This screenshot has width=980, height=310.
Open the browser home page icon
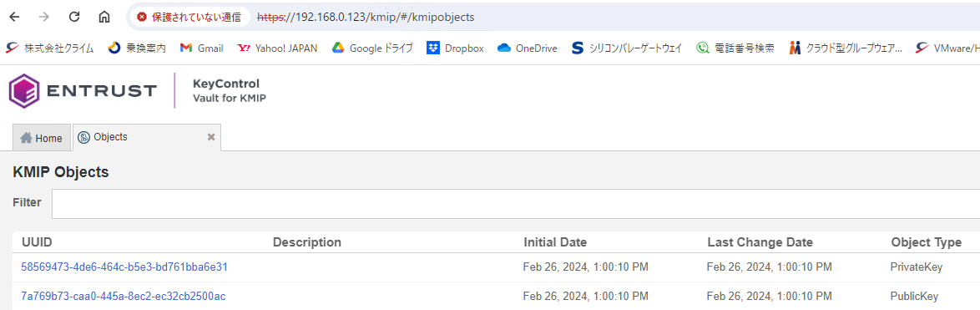tap(104, 17)
